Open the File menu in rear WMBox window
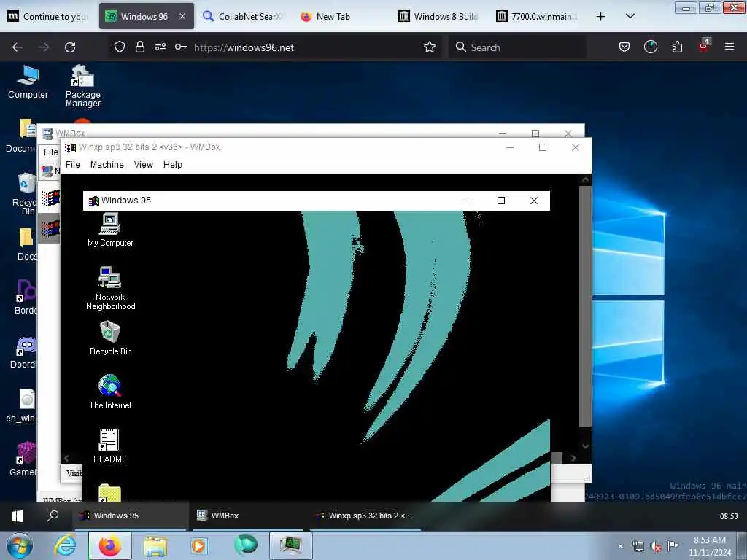Image resolution: width=747 pixels, height=560 pixels. (x=50, y=152)
